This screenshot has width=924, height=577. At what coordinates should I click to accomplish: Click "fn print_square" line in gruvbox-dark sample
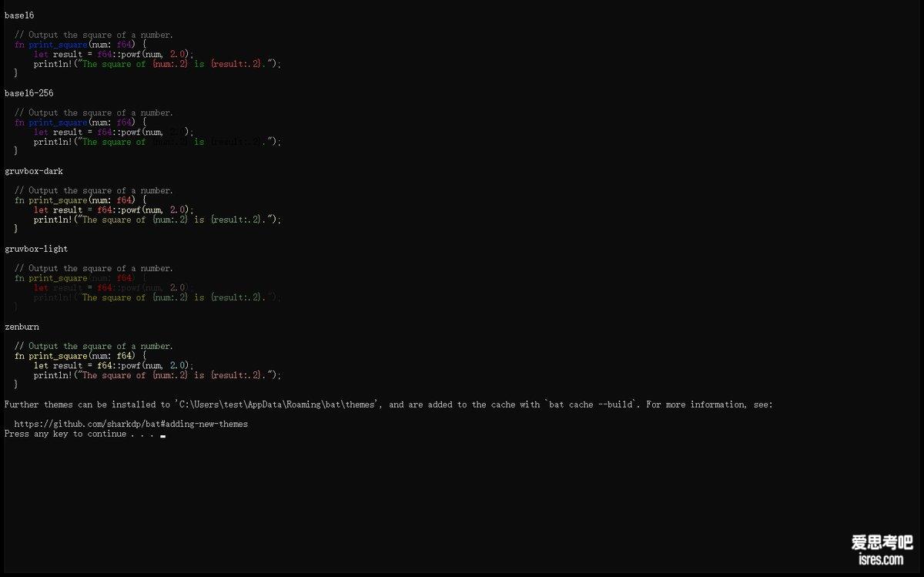81,200
